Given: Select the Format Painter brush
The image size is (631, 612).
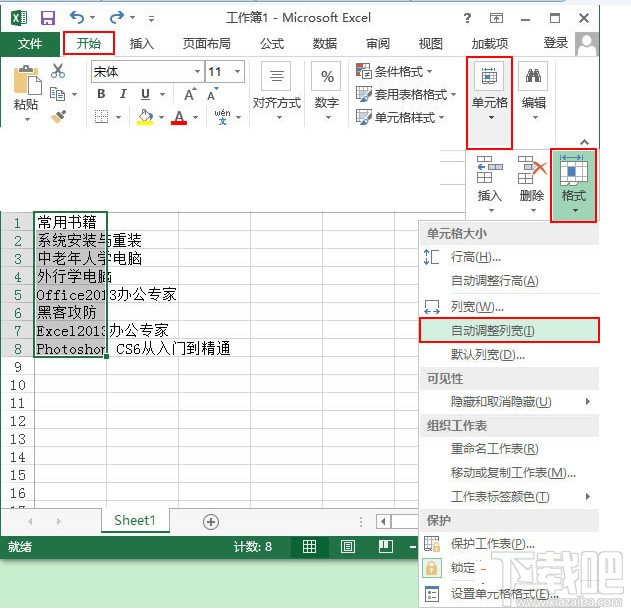Looking at the screenshot, I should [58, 117].
